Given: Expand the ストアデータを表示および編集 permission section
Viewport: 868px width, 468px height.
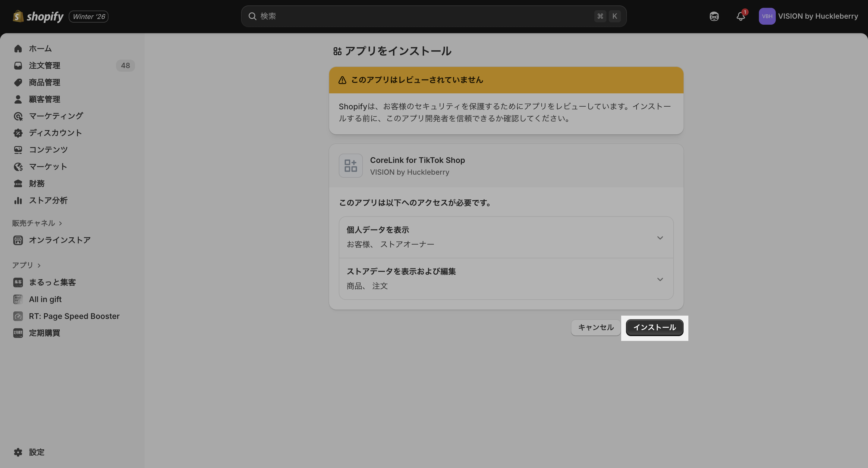Looking at the screenshot, I should [660, 279].
